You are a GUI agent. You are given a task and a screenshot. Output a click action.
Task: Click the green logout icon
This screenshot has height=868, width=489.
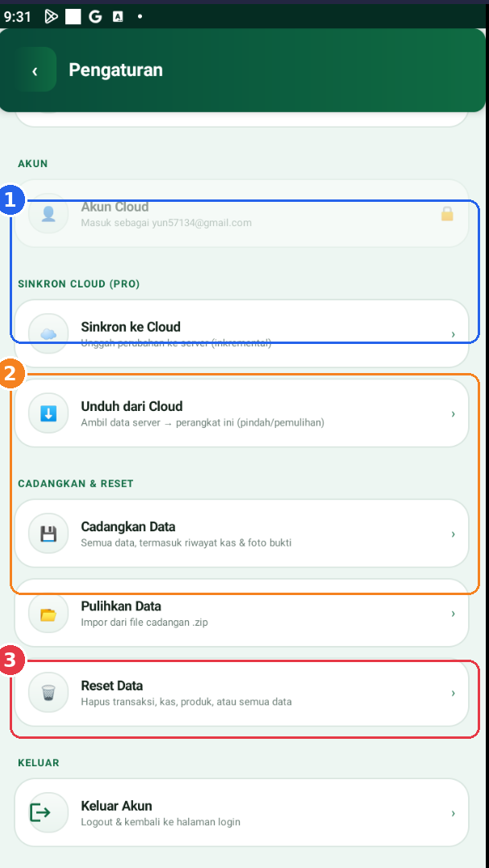[40, 812]
